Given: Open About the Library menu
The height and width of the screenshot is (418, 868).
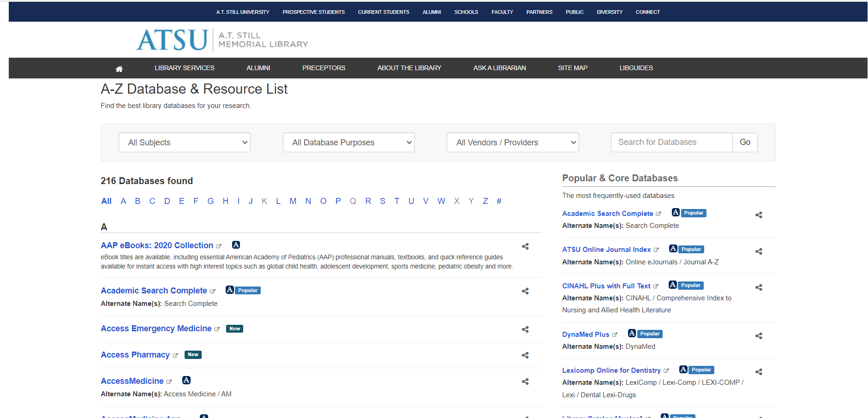Looking at the screenshot, I should (409, 68).
